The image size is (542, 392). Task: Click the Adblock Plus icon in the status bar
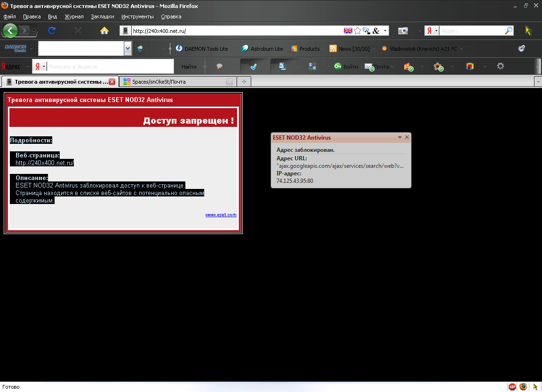512,387
